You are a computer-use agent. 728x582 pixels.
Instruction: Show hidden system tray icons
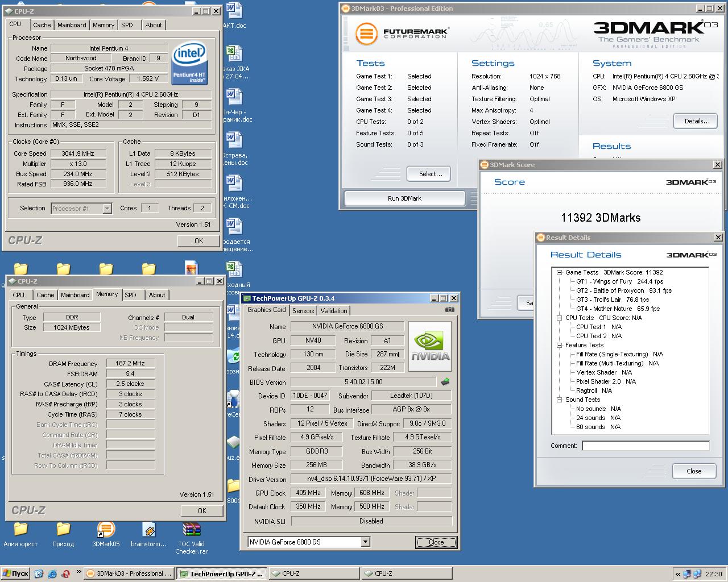pos(677,574)
